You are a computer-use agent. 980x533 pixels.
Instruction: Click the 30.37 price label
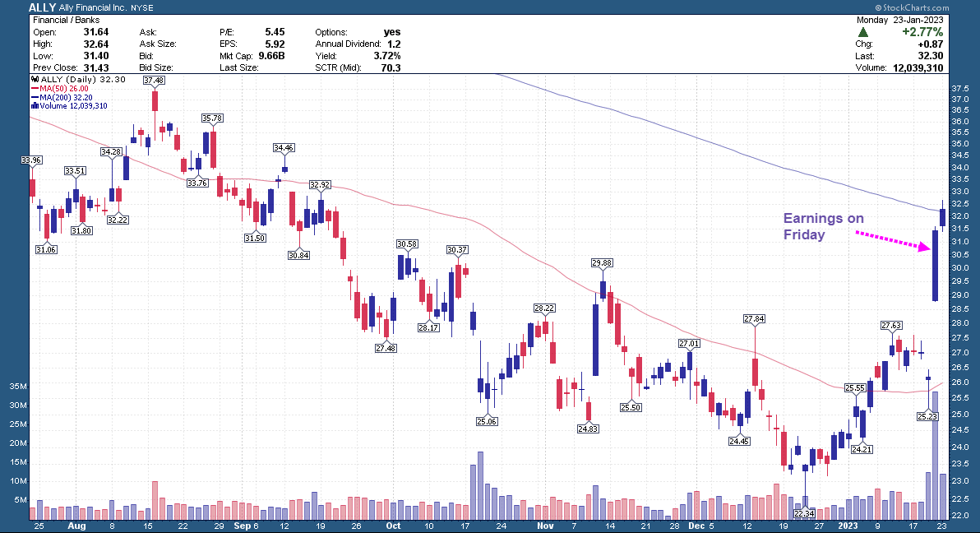click(x=457, y=249)
